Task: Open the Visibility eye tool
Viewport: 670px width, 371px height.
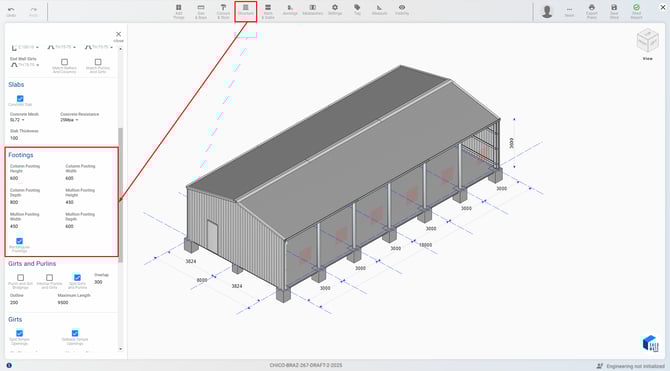Action: coord(402,10)
